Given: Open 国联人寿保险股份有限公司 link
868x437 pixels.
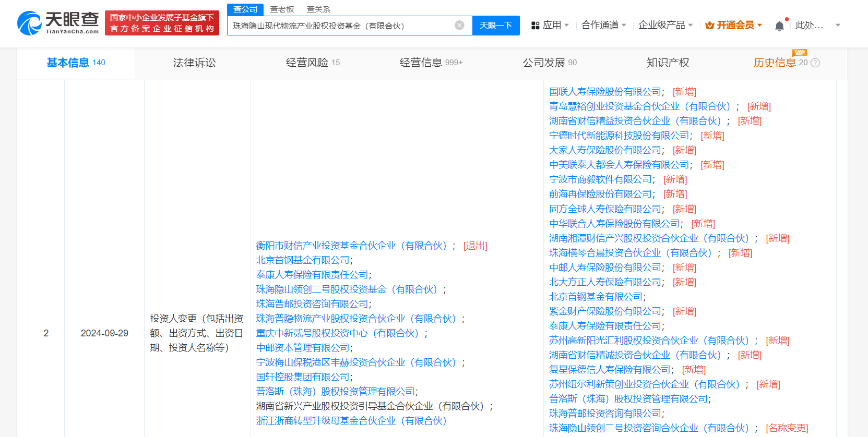Looking at the screenshot, I should (x=605, y=92).
